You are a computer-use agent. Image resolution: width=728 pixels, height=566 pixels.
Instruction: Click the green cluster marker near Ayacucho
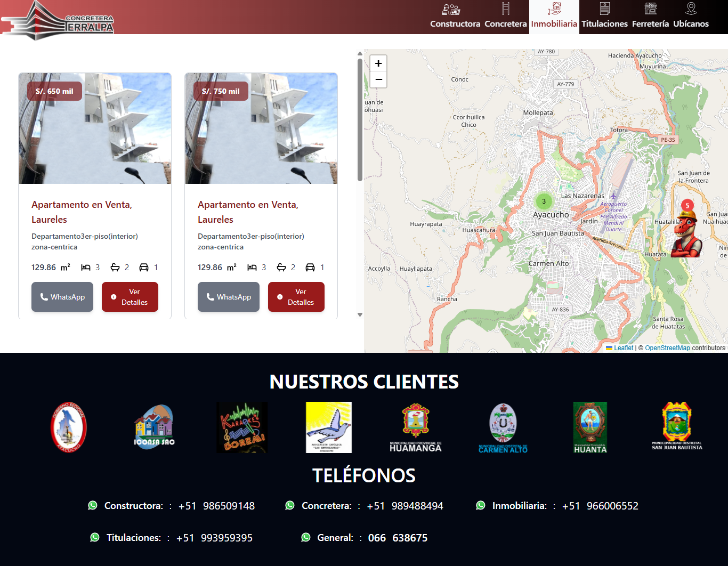pos(544,201)
